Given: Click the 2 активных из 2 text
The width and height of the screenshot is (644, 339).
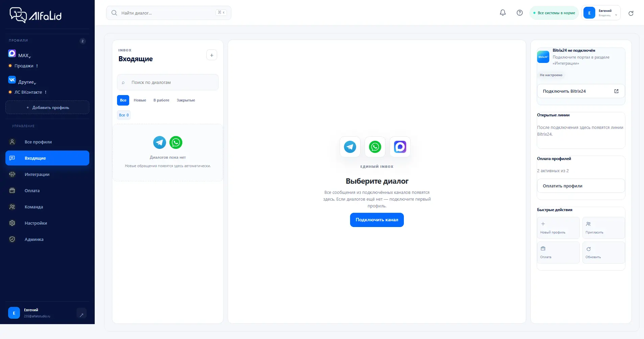Looking at the screenshot, I should 553,171.
